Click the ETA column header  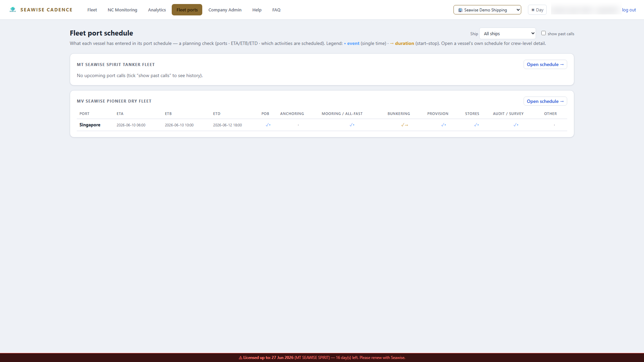(x=120, y=114)
